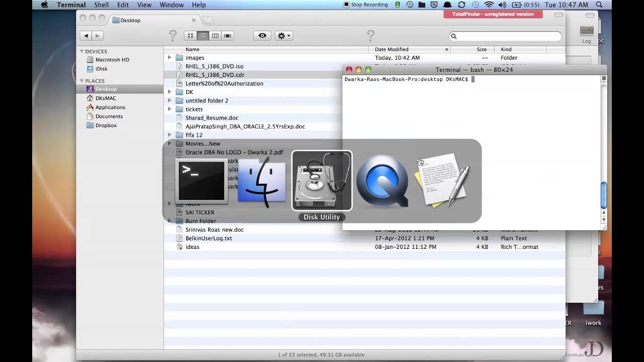Select Desktop in Finder sidebar
The height and width of the screenshot is (362, 644).
(x=120, y=89)
